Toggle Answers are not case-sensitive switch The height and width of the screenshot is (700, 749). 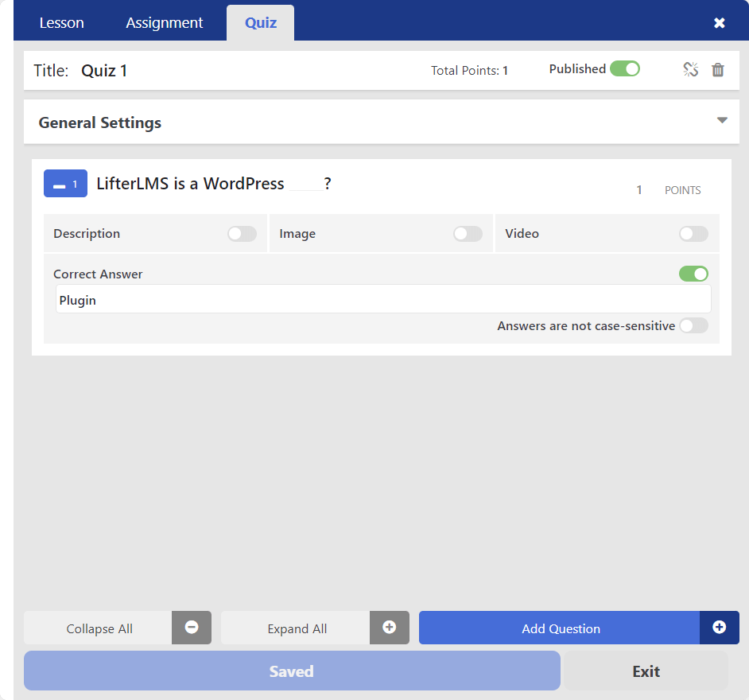click(693, 325)
